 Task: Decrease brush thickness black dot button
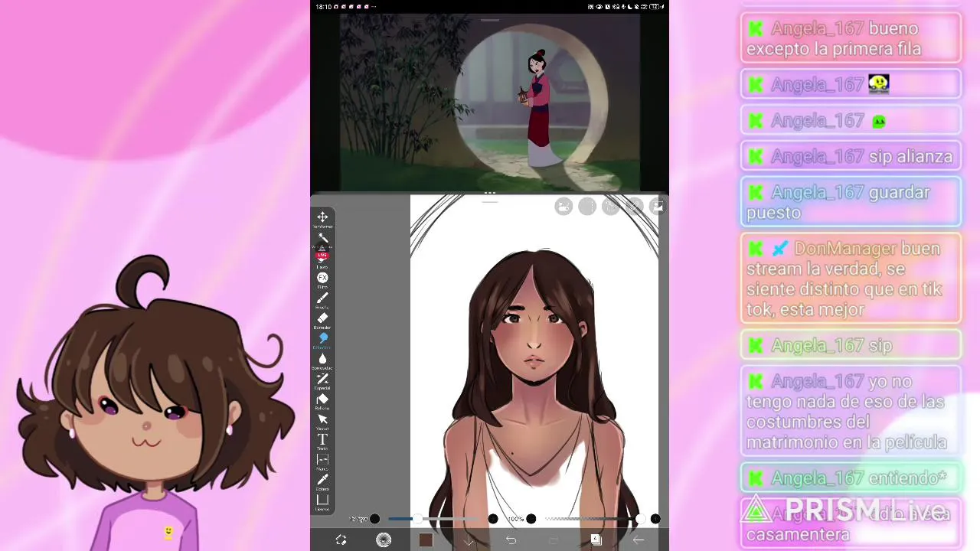pos(375,519)
